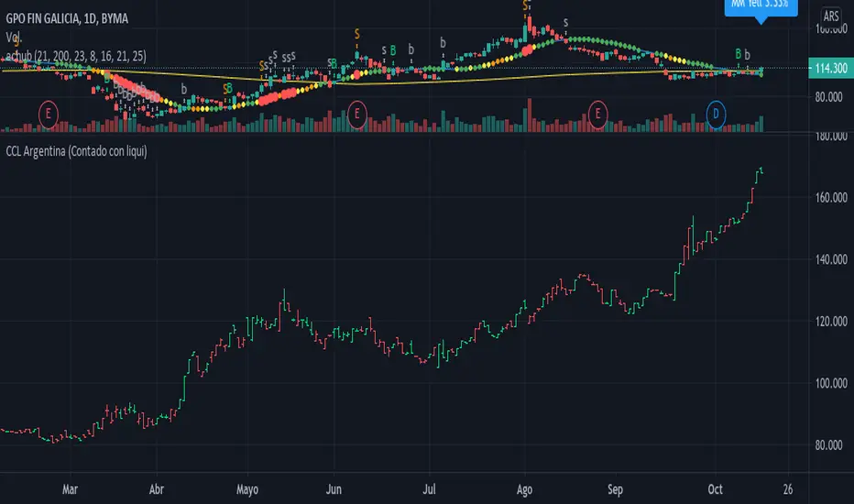Click the 160.000 price scale label

(831, 198)
